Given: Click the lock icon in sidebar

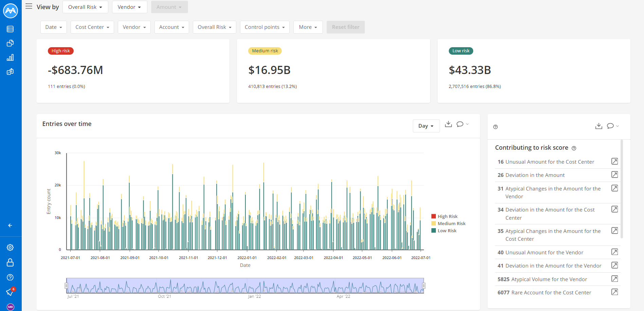Looking at the screenshot, I should coord(10,262).
